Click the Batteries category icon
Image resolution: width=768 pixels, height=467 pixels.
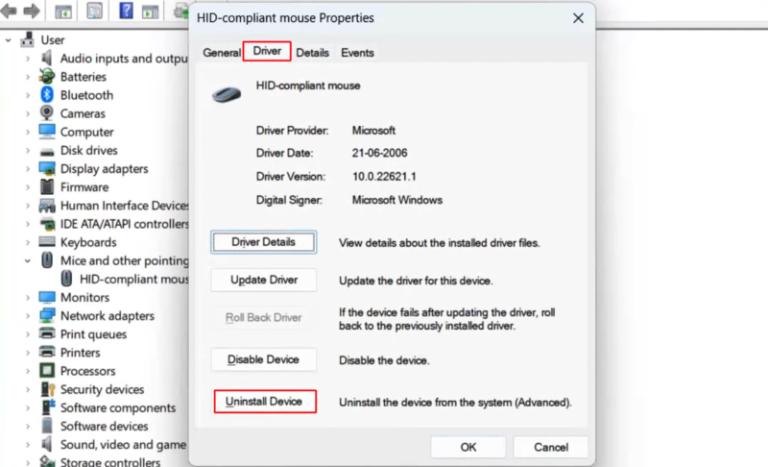pos(47,77)
